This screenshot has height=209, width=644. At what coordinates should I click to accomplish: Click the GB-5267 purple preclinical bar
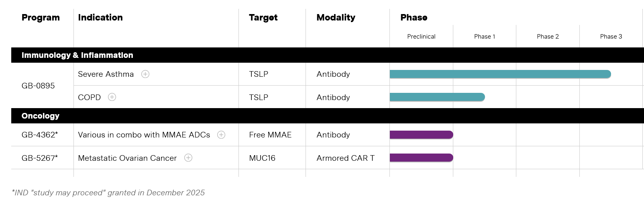point(421,158)
